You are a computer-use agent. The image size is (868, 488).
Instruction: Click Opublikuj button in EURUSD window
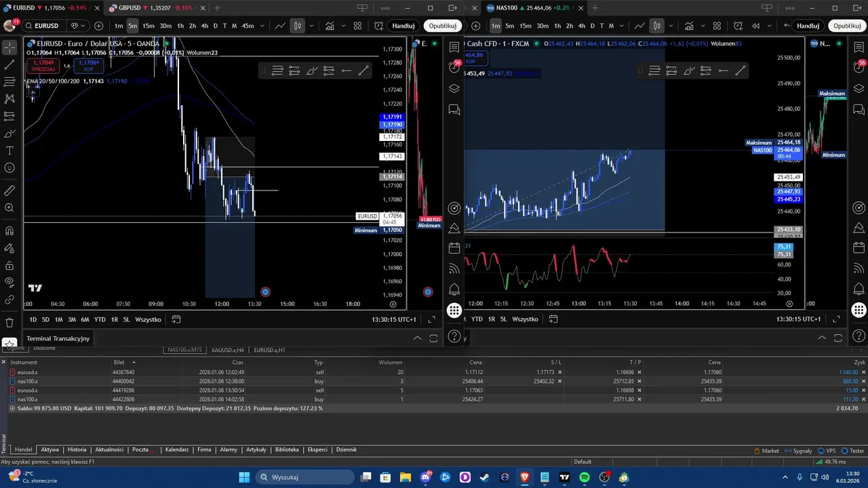click(443, 26)
